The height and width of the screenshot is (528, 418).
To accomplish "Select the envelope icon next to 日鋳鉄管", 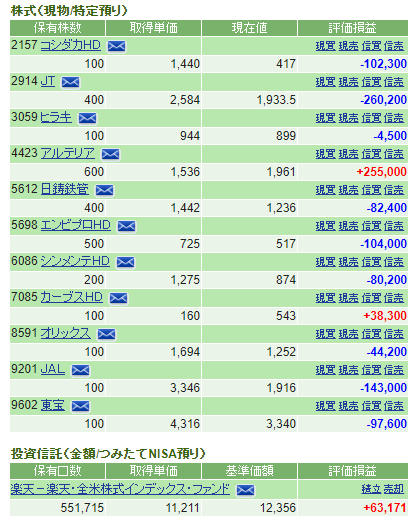I will pos(104,190).
